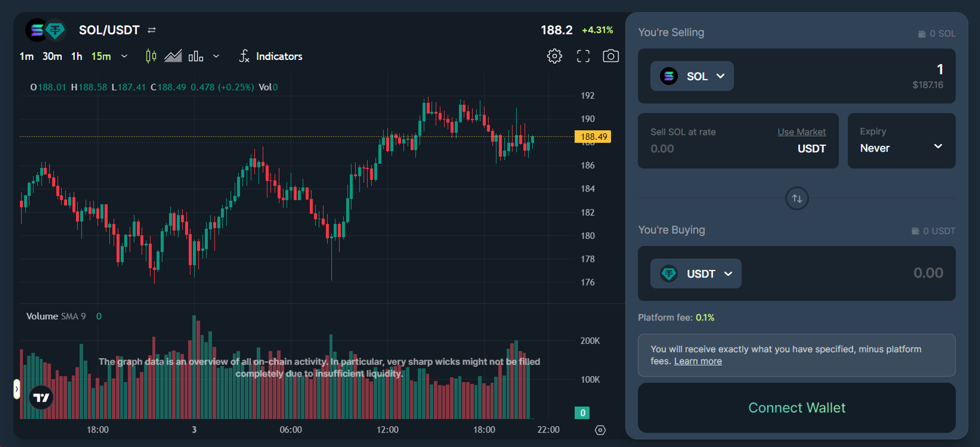The image size is (980, 447).
Task: Take a chart snapshot with camera icon
Action: [x=611, y=56]
